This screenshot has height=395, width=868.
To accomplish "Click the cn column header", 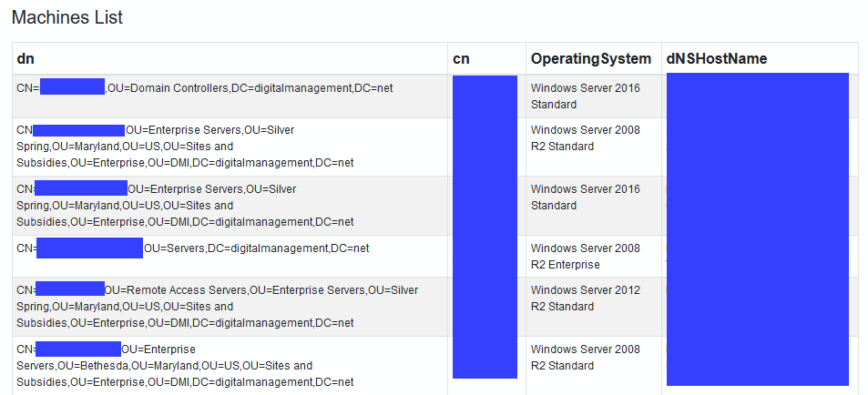I will [461, 59].
